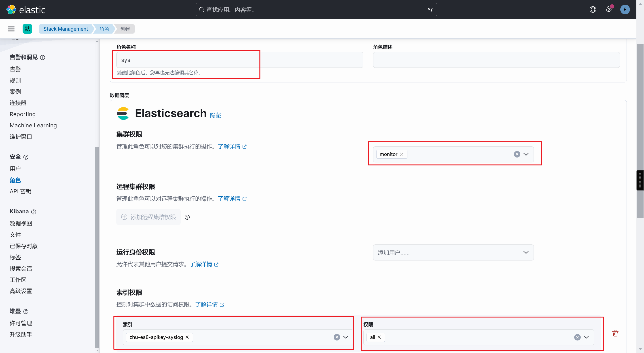Image resolution: width=644 pixels, height=353 pixels.
Task: Delete this index privilege row
Action: point(615,333)
